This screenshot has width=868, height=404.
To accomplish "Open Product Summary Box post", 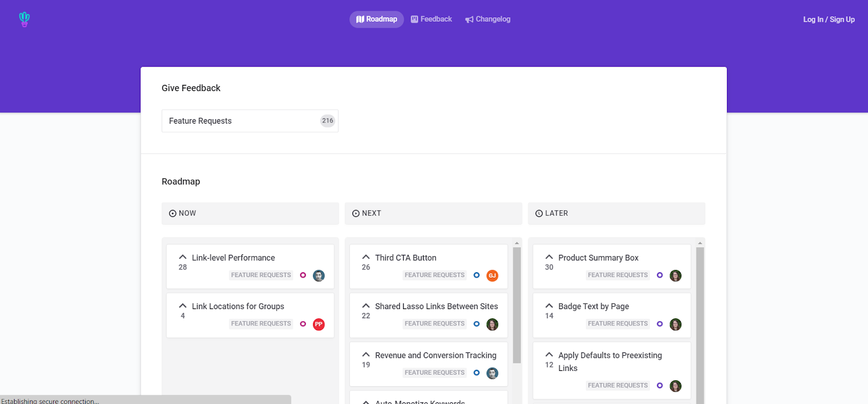I will point(598,258).
